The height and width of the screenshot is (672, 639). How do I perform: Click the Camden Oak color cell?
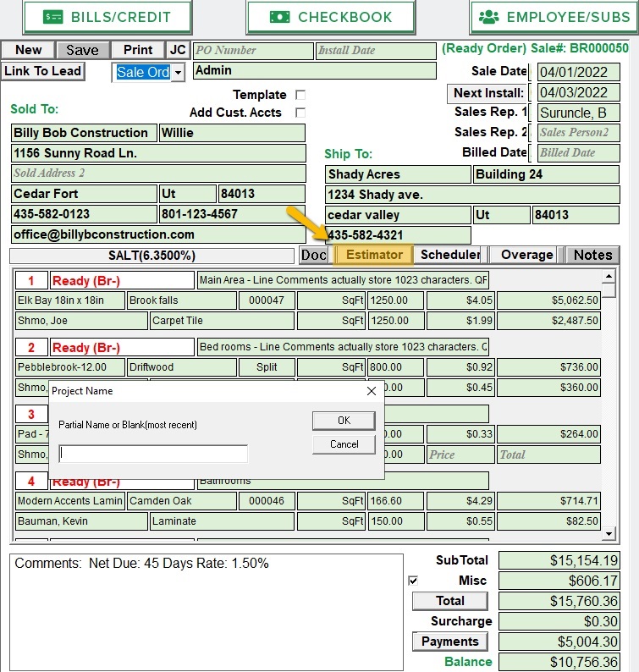point(182,501)
